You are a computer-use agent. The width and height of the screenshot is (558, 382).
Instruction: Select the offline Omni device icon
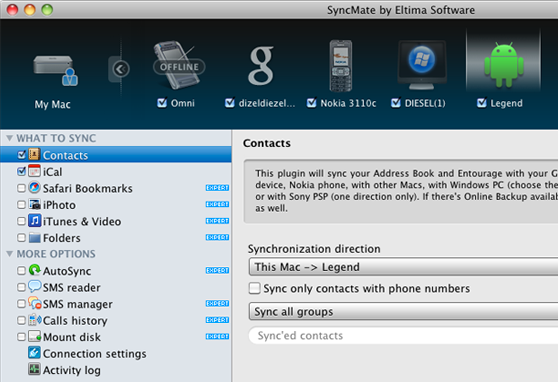(x=178, y=65)
